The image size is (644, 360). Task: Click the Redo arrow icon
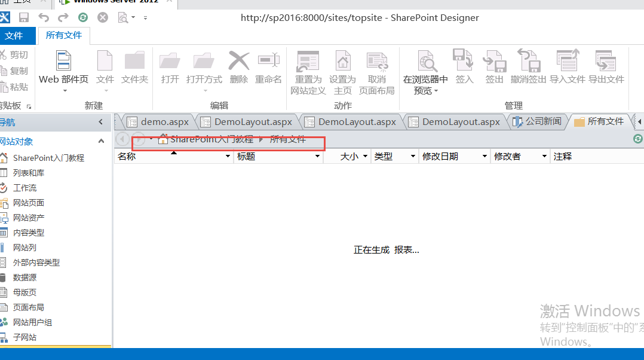pos(63,17)
